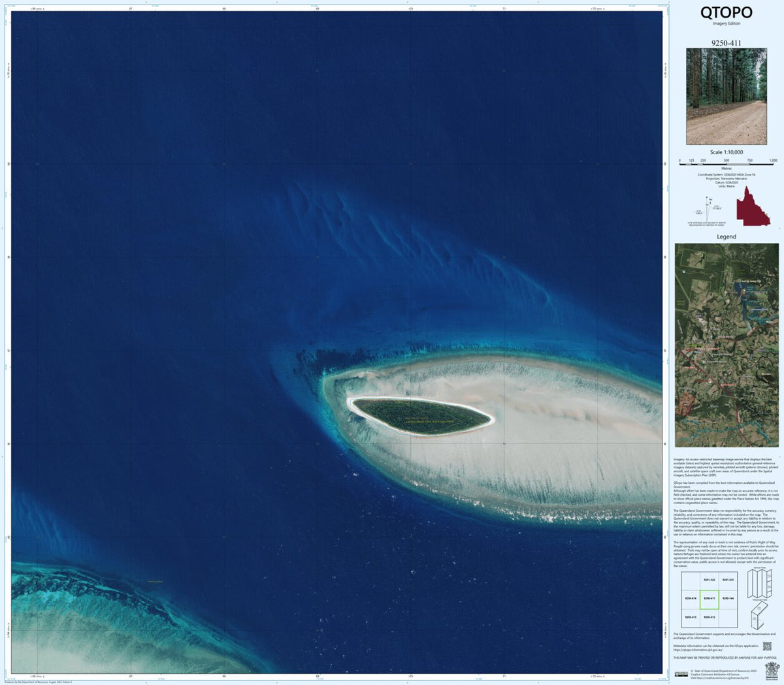The width and height of the screenshot is (784, 685).
Task: Select the highlighted 9250-411 sheet in the index
Action: pyautogui.click(x=710, y=599)
